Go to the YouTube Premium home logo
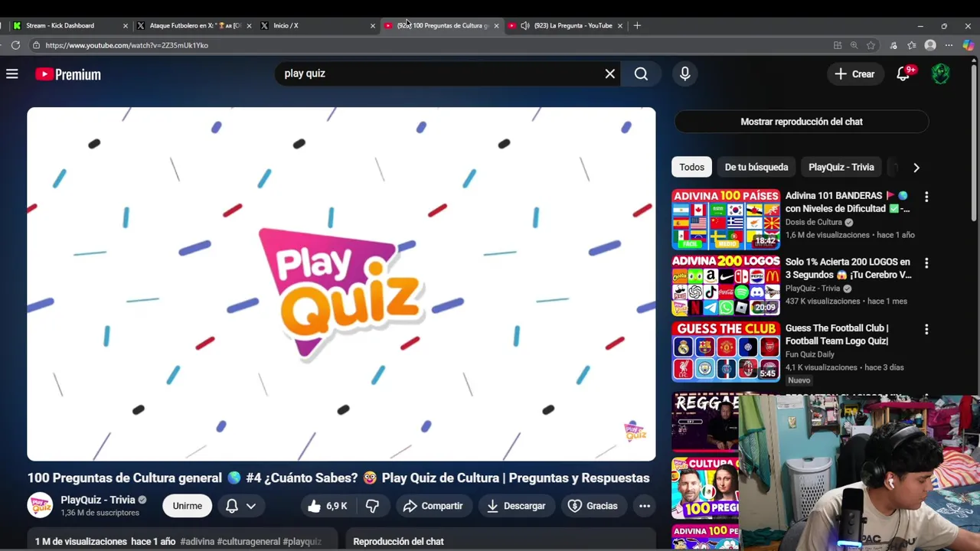Screen dimensions: 980x551 click(x=68, y=74)
